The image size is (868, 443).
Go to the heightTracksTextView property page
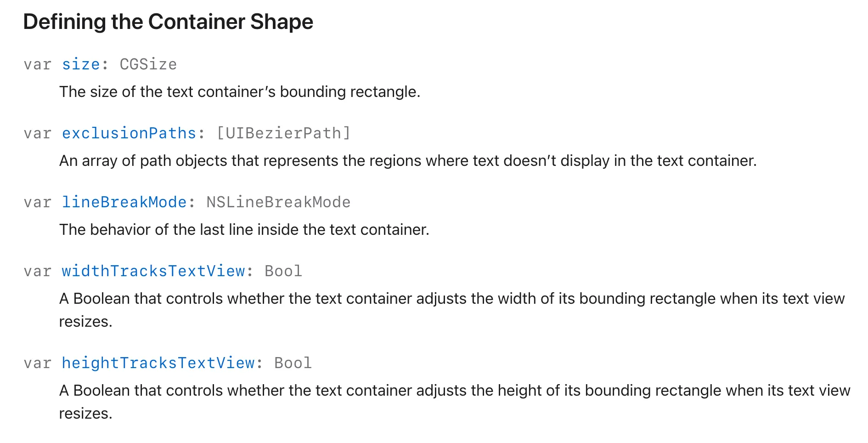tap(158, 363)
